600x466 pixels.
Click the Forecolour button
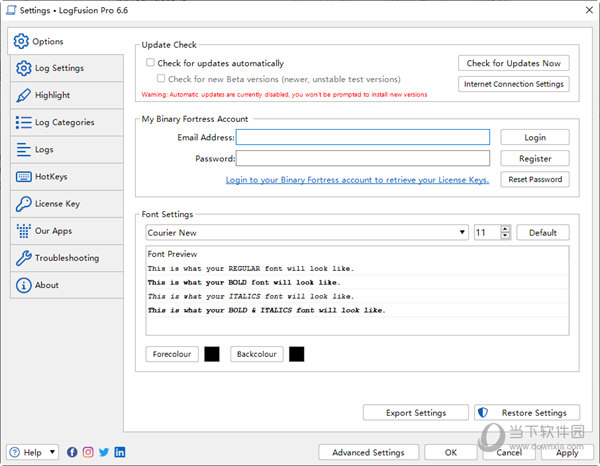point(172,354)
